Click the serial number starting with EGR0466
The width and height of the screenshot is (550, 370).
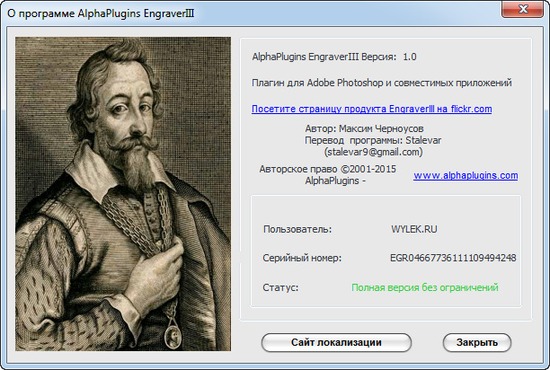pyautogui.click(x=453, y=258)
